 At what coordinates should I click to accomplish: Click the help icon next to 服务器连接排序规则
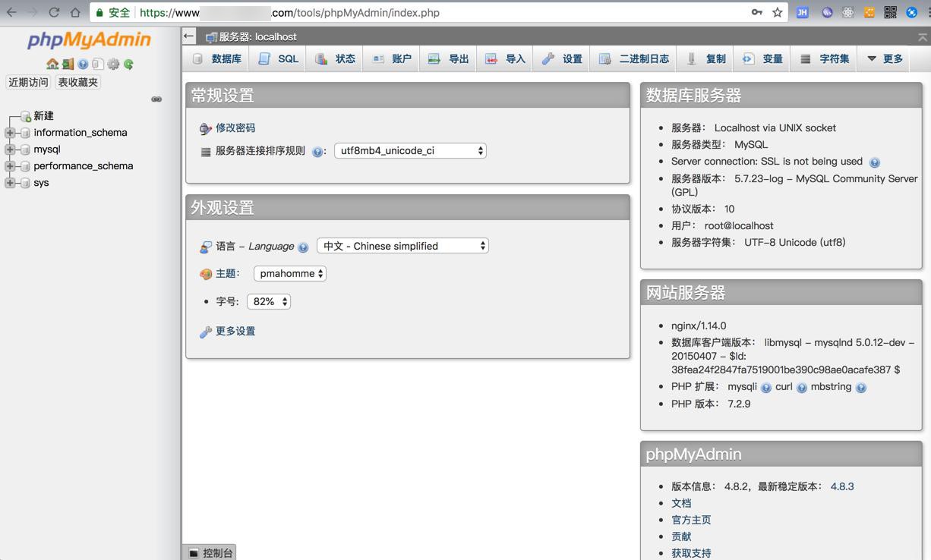(317, 152)
